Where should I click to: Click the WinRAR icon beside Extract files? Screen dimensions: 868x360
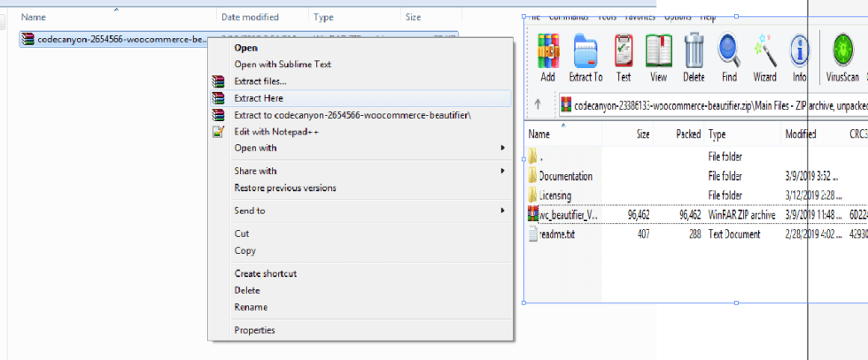click(219, 81)
